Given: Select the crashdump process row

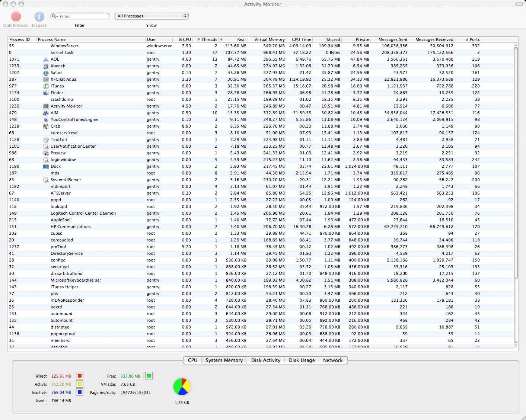Looking at the screenshot, I should [x=261, y=100].
